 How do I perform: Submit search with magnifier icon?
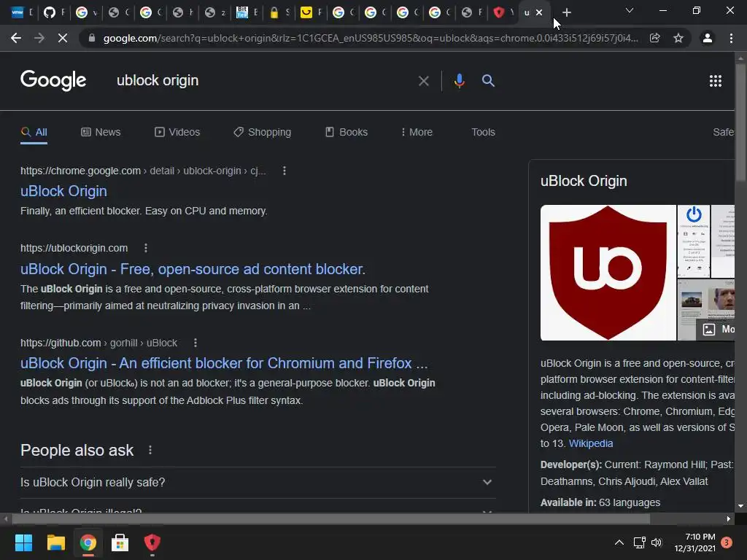pos(488,80)
